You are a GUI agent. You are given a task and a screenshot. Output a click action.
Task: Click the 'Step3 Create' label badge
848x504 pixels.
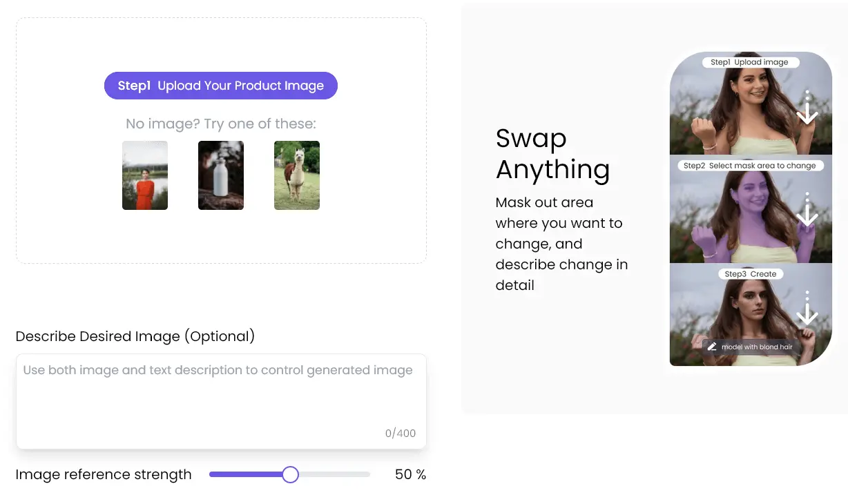pyautogui.click(x=751, y=273)
